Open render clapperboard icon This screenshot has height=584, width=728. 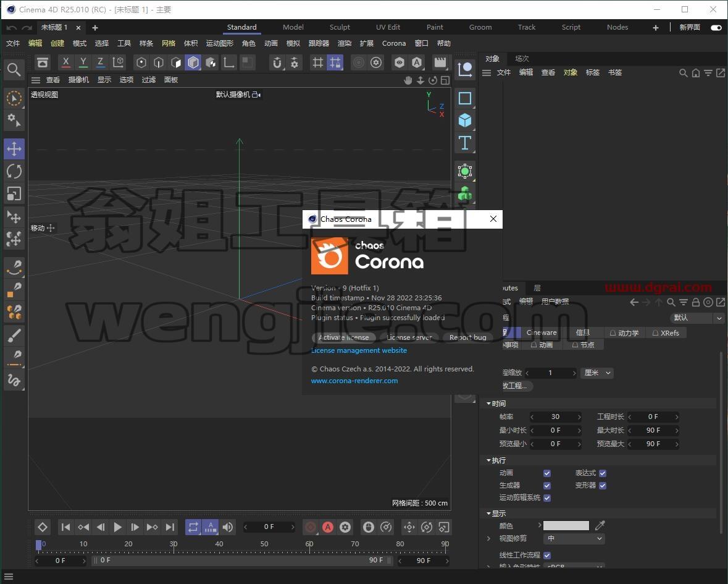[x=440, y=62]
